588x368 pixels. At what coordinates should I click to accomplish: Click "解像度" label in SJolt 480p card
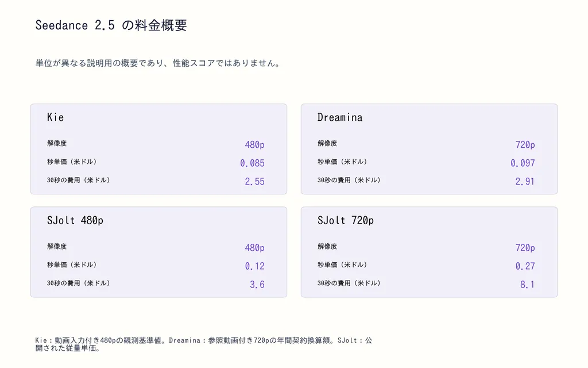click(57, 246)
